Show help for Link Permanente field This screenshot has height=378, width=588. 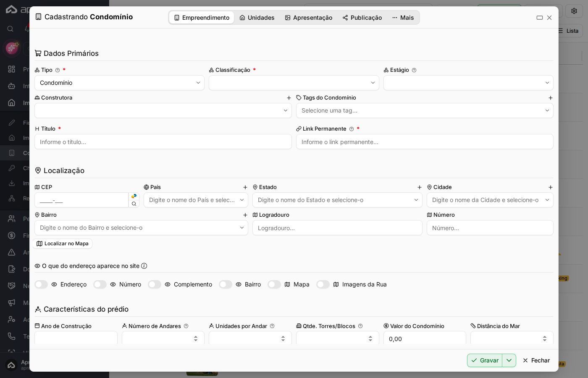[x=352, y=129]
